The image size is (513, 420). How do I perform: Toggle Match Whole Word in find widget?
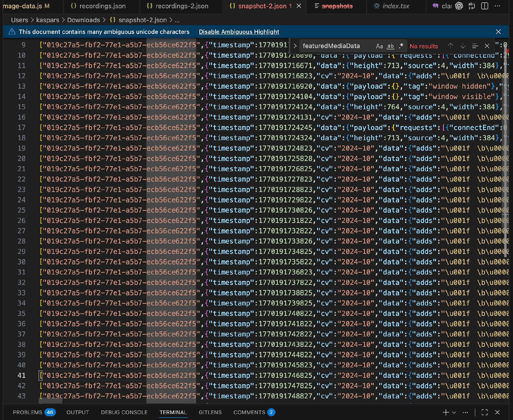tap(390, 46)
